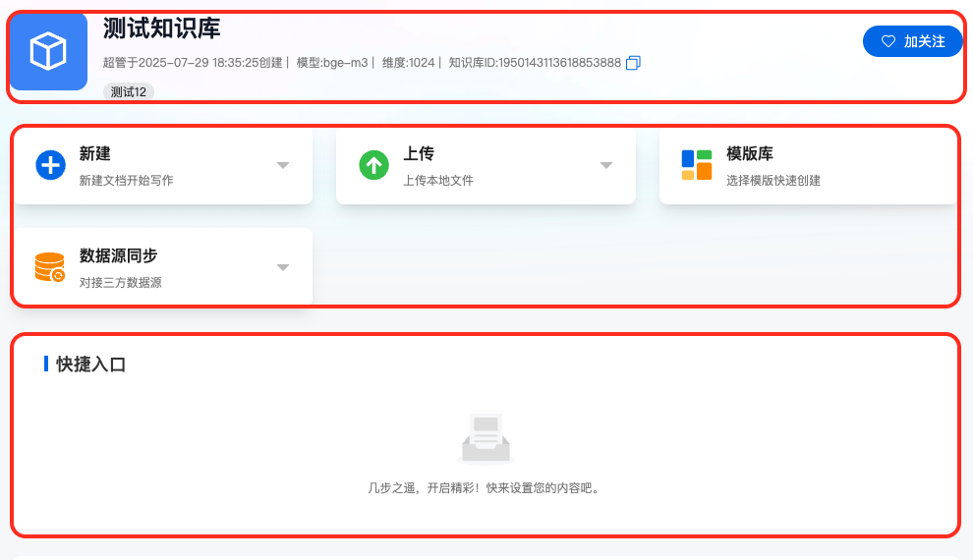This screenshot has width=973, height=560.
Task: Click the 测试知识库 title
Action: coord(161,28)
